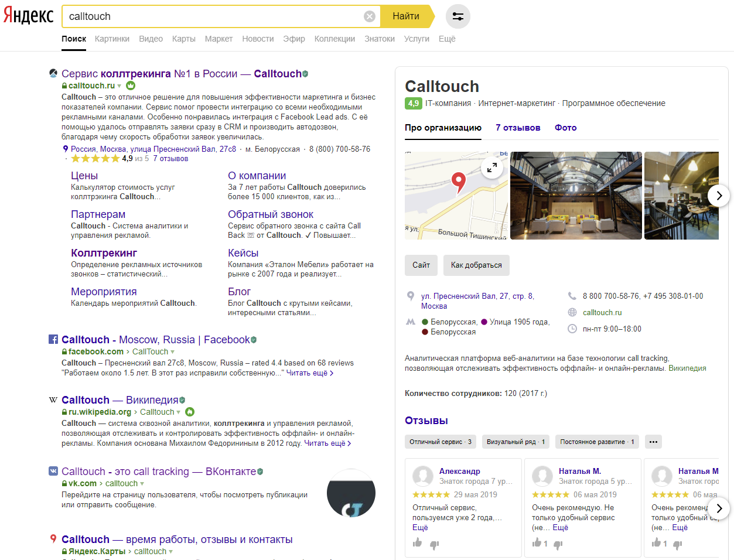Open Calltouch — Википедия result
Image resolution: width=734 pixels, height=560 pixels.
click(x=120, y=400)
